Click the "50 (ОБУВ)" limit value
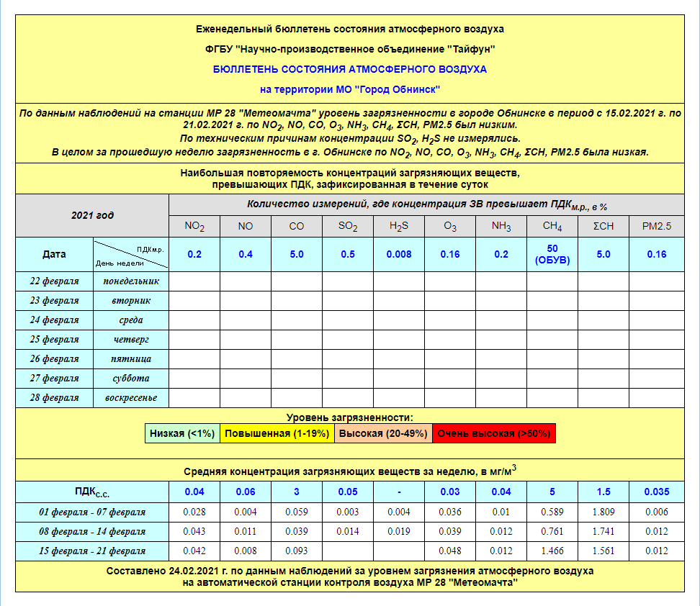The width and height of the screenshot is (700, 606). [x=552, y=254]
